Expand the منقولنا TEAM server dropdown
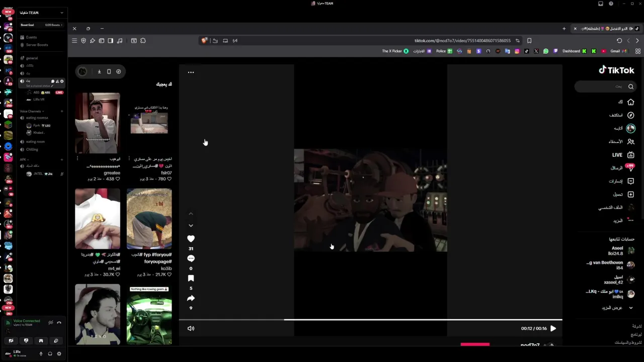 [61, 13]
